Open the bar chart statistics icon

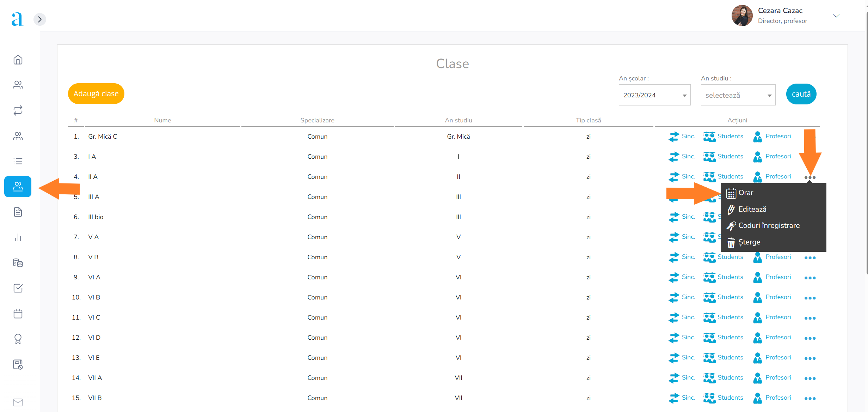18,237
